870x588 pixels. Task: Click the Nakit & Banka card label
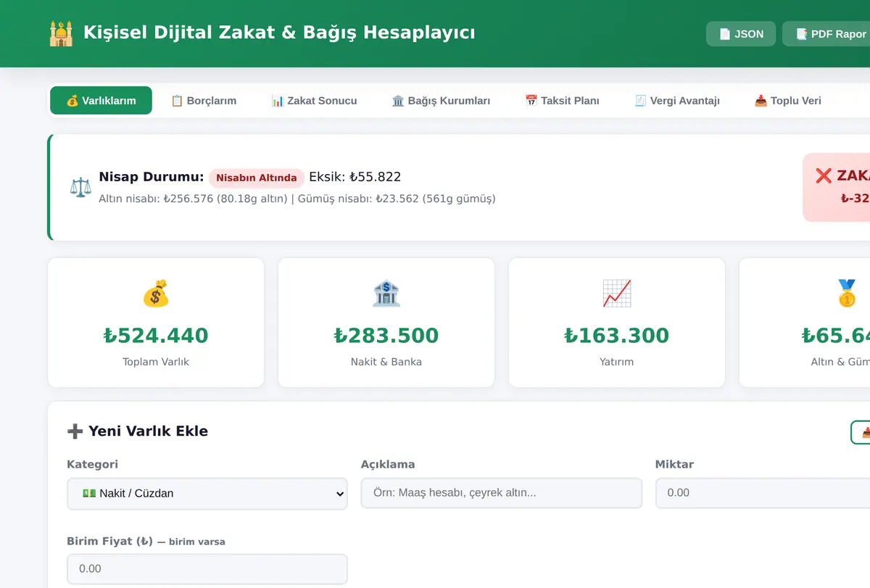coord(386,362)
